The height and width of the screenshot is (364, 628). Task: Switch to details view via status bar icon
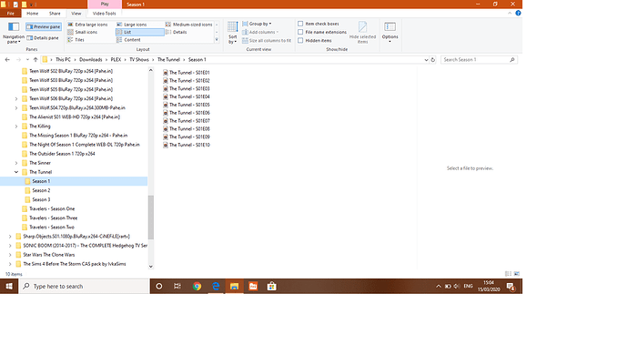point(508,274)
